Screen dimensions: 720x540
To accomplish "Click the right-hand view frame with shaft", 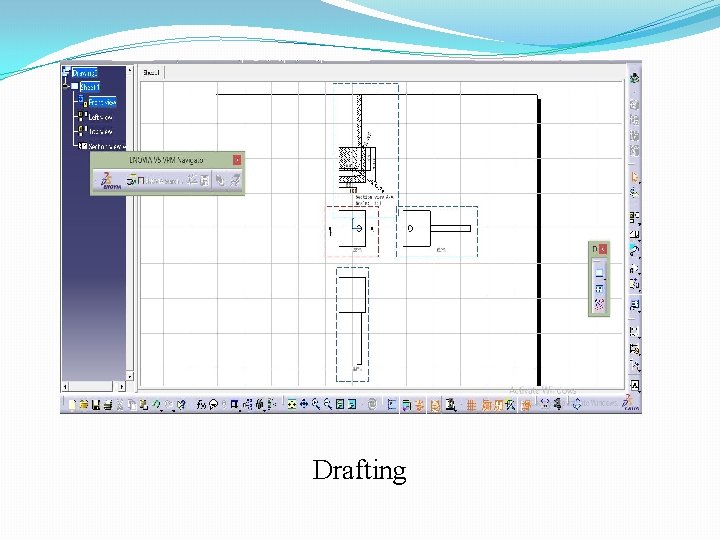I will coord(437,231).
